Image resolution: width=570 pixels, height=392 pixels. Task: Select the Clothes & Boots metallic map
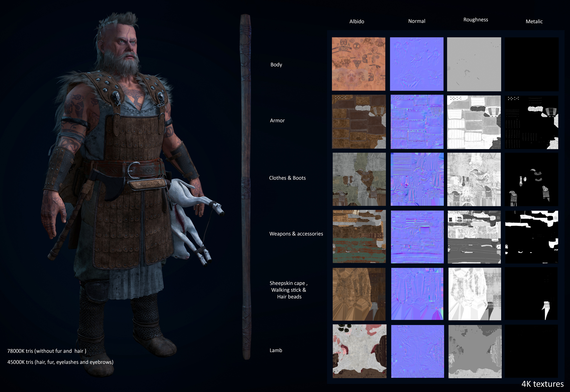(532, 179)
